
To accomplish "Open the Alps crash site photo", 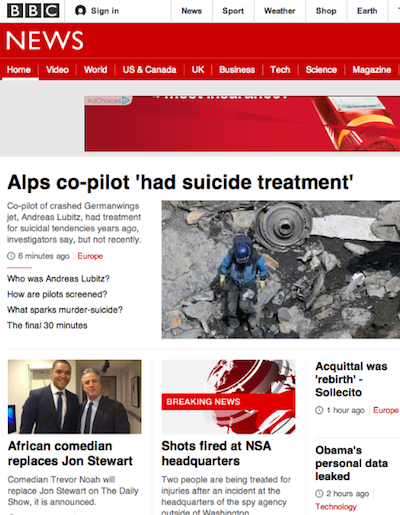I will pyautogui.click(x=281, y=269).
